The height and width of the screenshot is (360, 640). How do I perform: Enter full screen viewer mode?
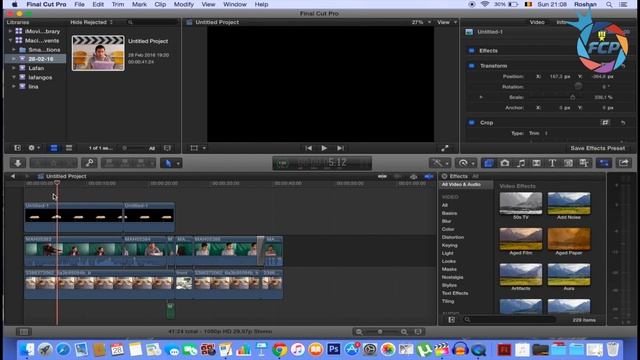point(444,148)
